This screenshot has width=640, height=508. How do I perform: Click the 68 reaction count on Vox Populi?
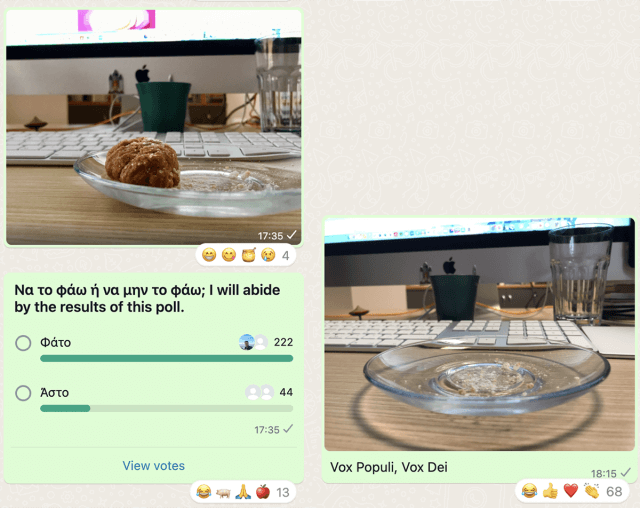pos(614,492)
